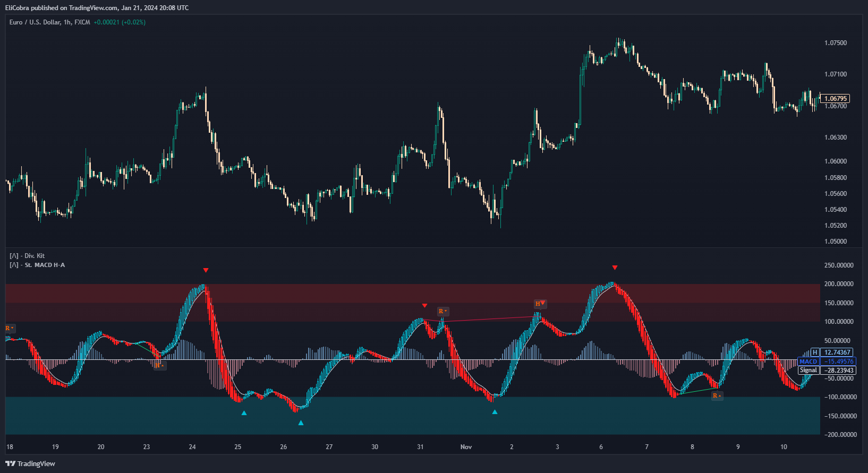Click the current price label 1.06795
This screenshot has height=473, width=868.
(x=836, y=98)
